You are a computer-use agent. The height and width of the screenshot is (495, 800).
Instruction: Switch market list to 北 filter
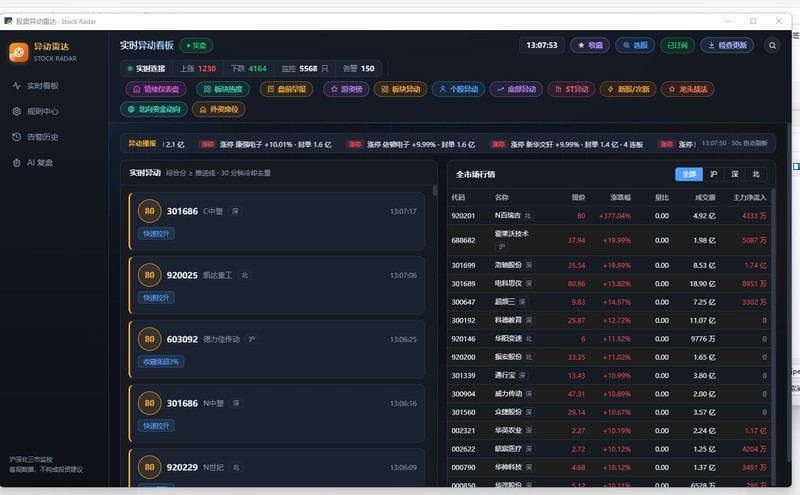[756, 174]
